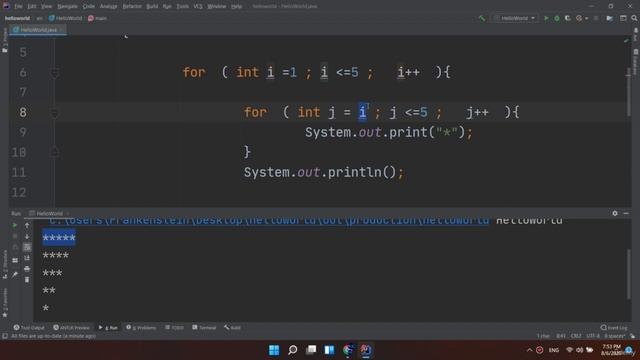The height and width of the screenshot is (360, 640).
Task: Open the Event Log in status bar
Action: pyautogui.click(x=614, y=327)
